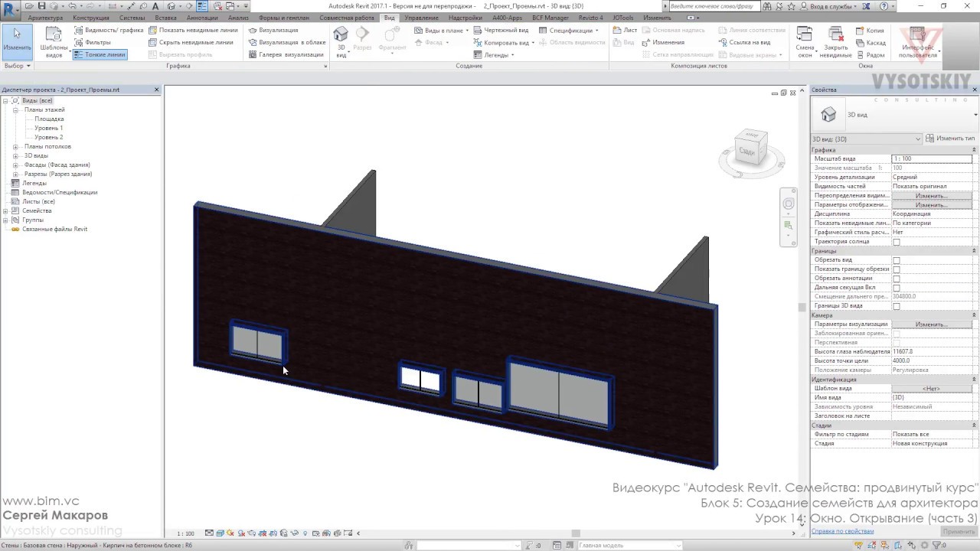Click Изменить for Переопределения видимости
This screenshot has width=980, height=551.
click(x=932, y=196)
